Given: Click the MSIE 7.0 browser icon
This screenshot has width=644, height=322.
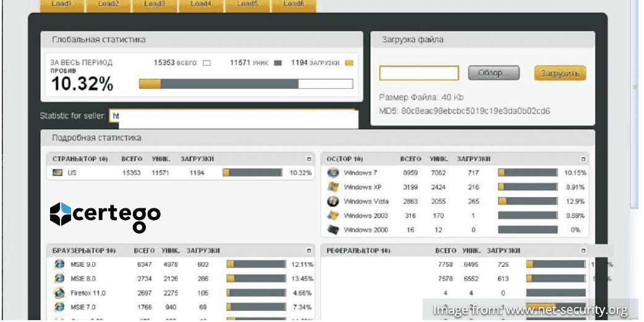Looking at the screenshot, I should tap(59, 307).
